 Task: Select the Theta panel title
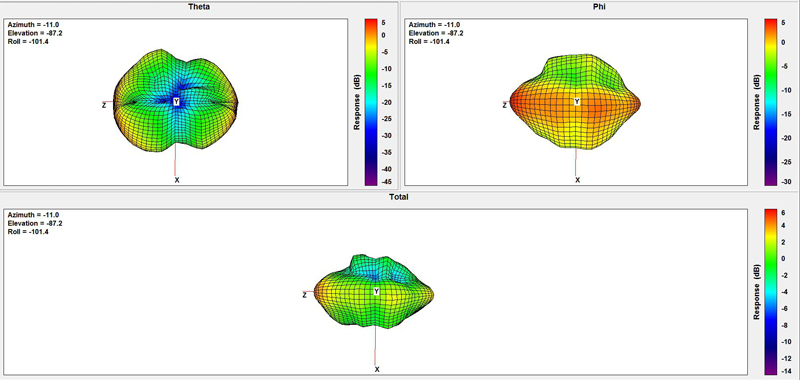point(199,7)
